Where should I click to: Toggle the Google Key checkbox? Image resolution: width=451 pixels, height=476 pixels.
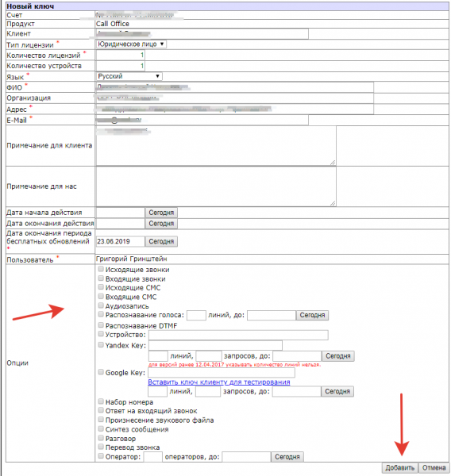pos(101,372)
